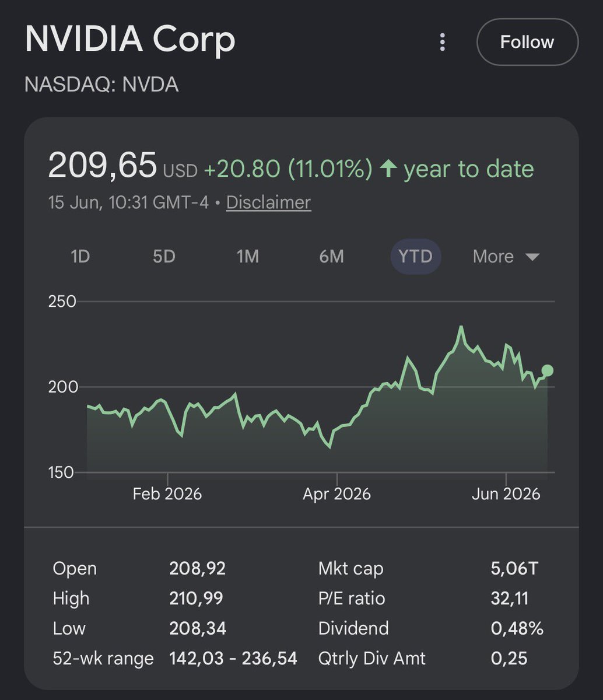Click the Feb 2026 axis label
The width and height of the screenshot is (603, 700).
pos(167,495)
